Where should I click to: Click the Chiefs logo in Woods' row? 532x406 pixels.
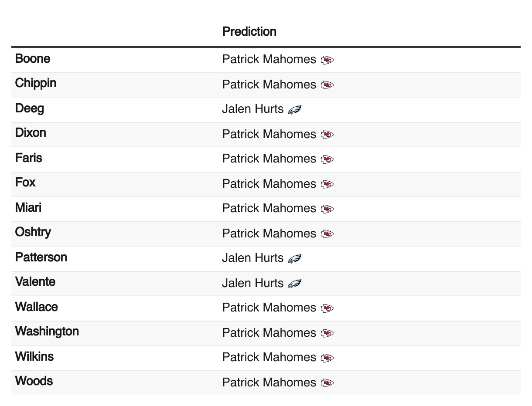pyautogui.click(x=327, y=383)
